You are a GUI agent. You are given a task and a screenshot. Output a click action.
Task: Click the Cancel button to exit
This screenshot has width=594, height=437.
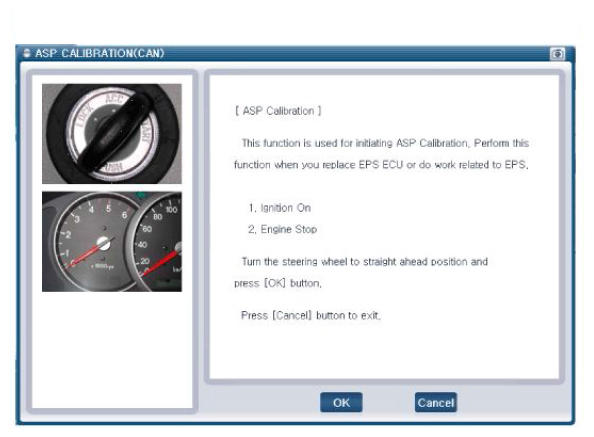click(x=436, y=402)
